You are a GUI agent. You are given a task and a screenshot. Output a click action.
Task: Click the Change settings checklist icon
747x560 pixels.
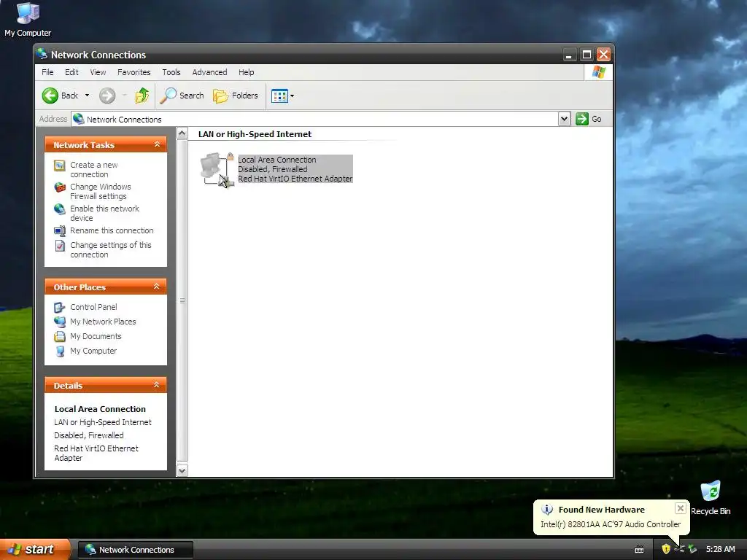click(60, 246)
